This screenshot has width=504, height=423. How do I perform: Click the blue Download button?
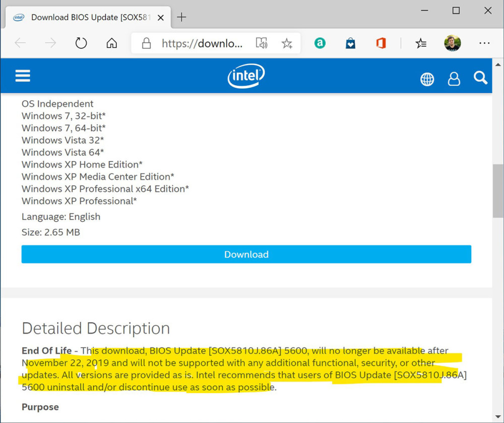(x=246, y=254)
